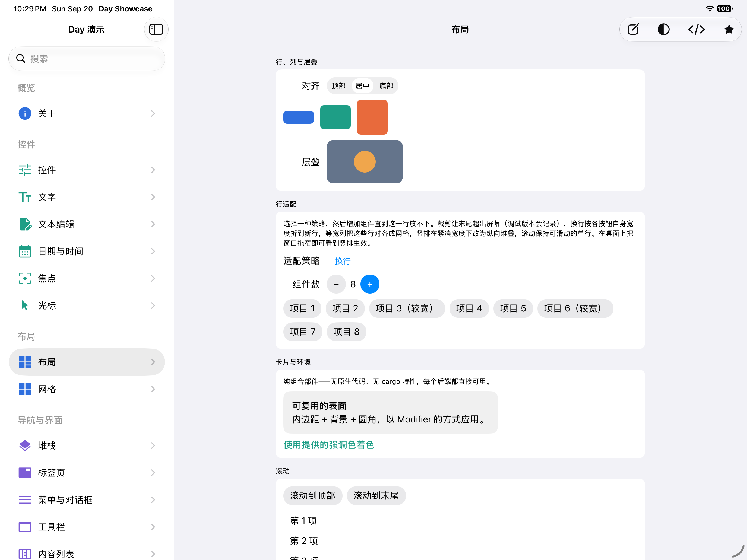Image resolution: width=747 pixels, height=560 pixels.
Task: Click the compose edit icon in toolbar
Action: click(633, 29)
